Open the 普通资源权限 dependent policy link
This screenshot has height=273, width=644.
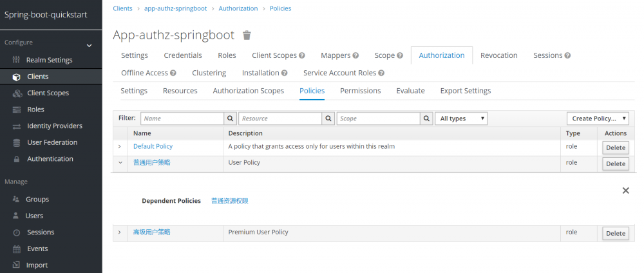(x=230, y=201)
